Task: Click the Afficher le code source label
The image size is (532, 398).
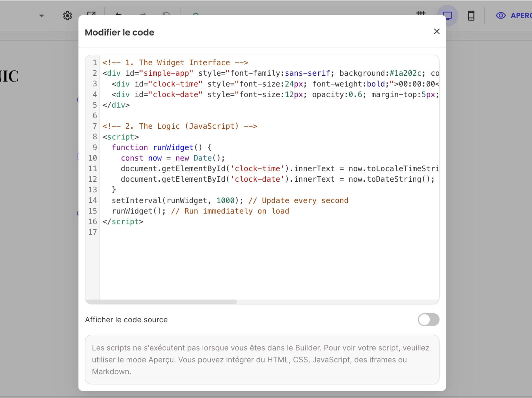Action: pyautogui.click(x=126, y=320)
